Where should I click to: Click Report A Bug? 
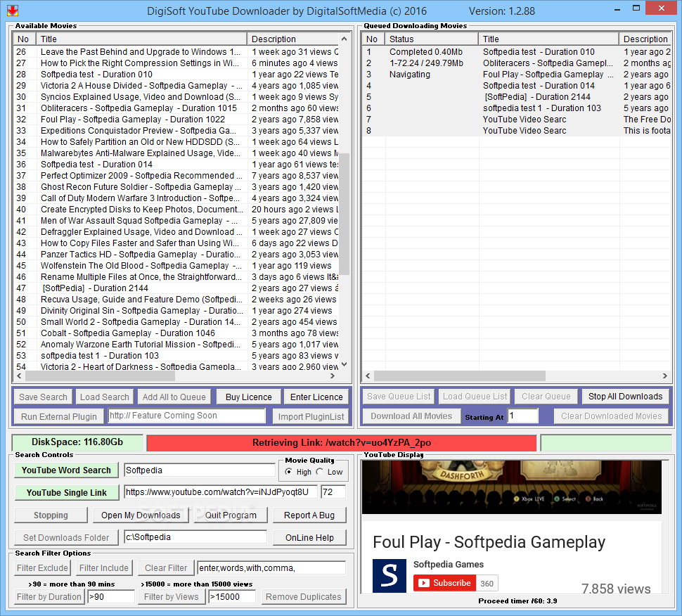(309, 515)
